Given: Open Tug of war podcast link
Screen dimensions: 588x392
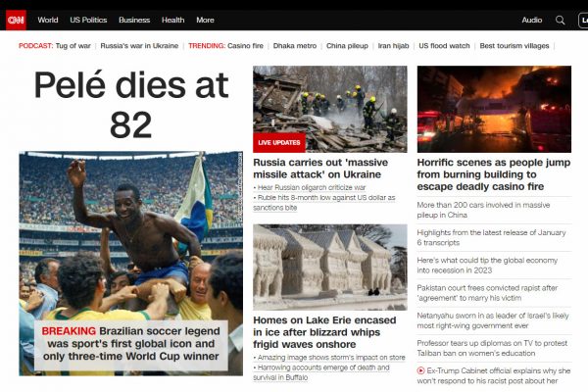Looking at the screenshot, I should point(73,46).
